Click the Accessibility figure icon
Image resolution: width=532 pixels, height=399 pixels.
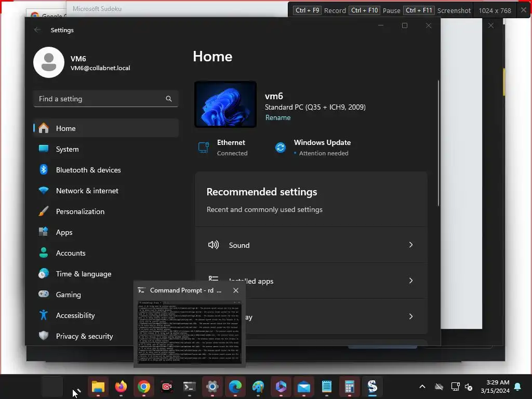(x=44, y=315)
